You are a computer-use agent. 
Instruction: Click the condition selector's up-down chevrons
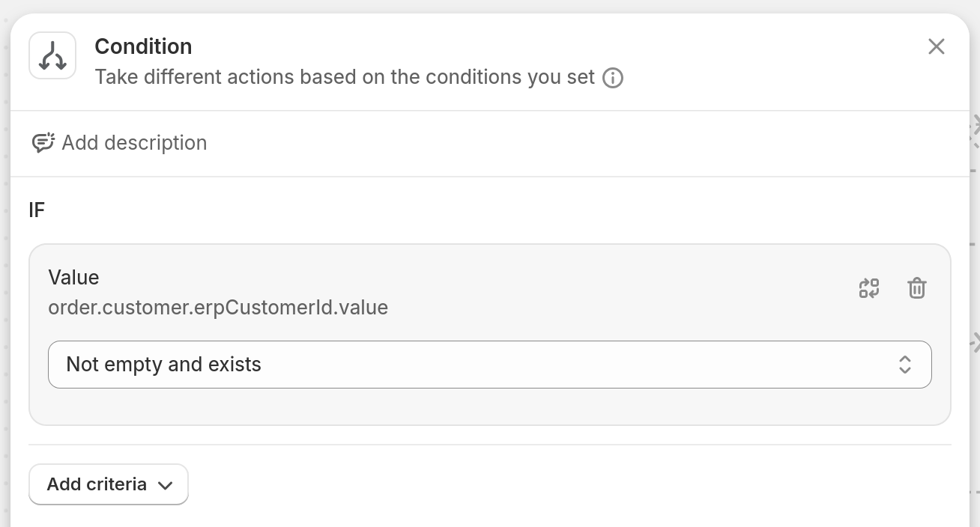(x=905, y=365)
